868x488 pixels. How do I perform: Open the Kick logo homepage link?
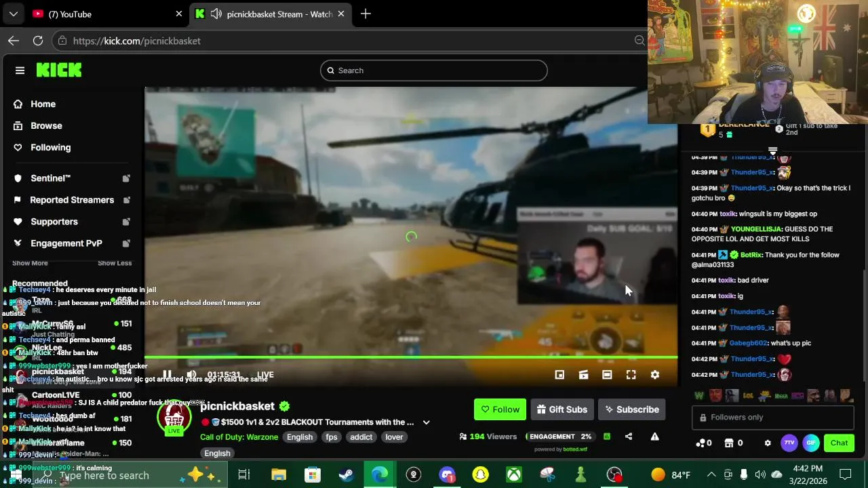(x=59, y=70)
